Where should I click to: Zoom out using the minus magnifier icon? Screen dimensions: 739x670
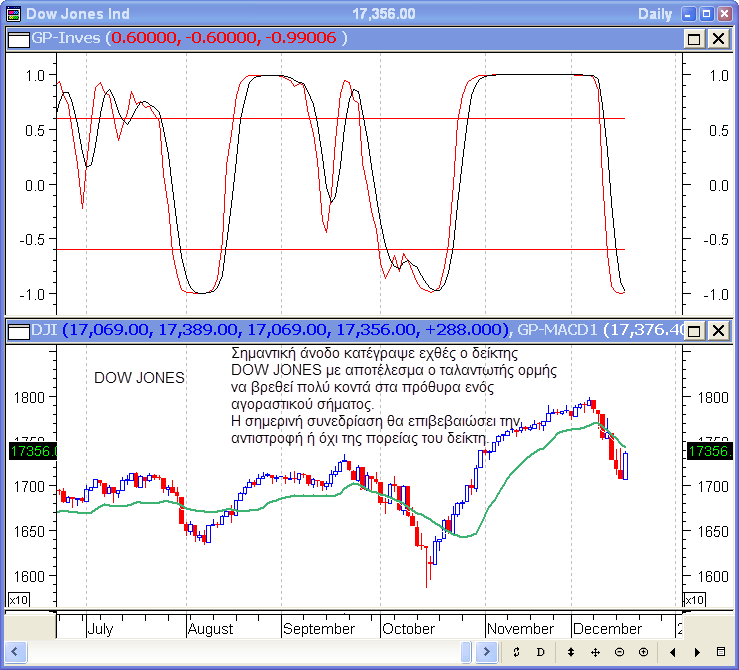(619, 653)
